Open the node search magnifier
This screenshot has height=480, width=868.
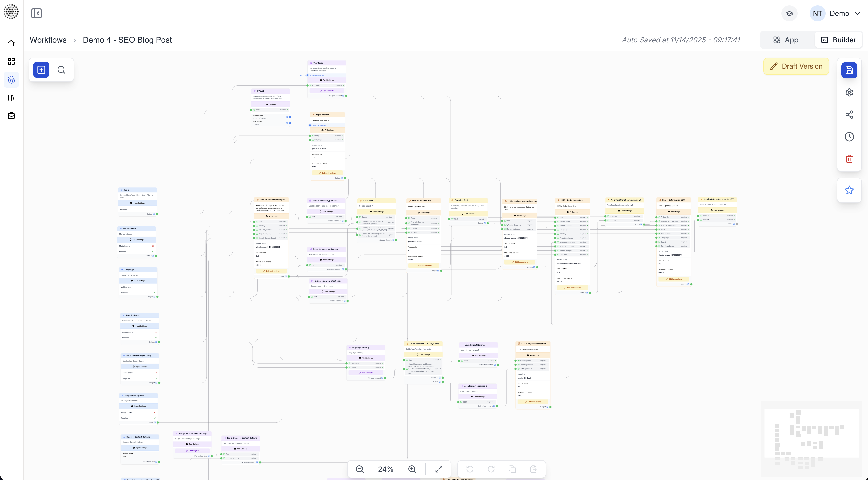coord(61,70)
